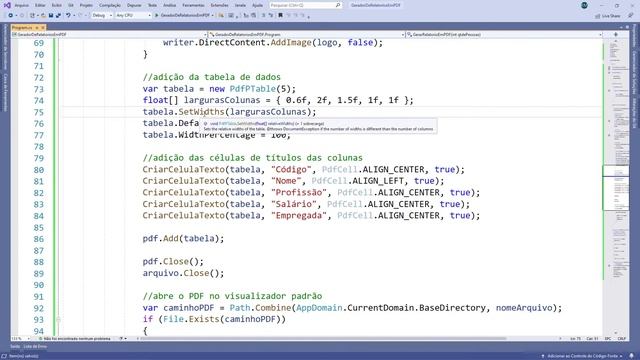Close the Program.cs tab
This screenshot has height=360, width=640.
tap(42, 28)
